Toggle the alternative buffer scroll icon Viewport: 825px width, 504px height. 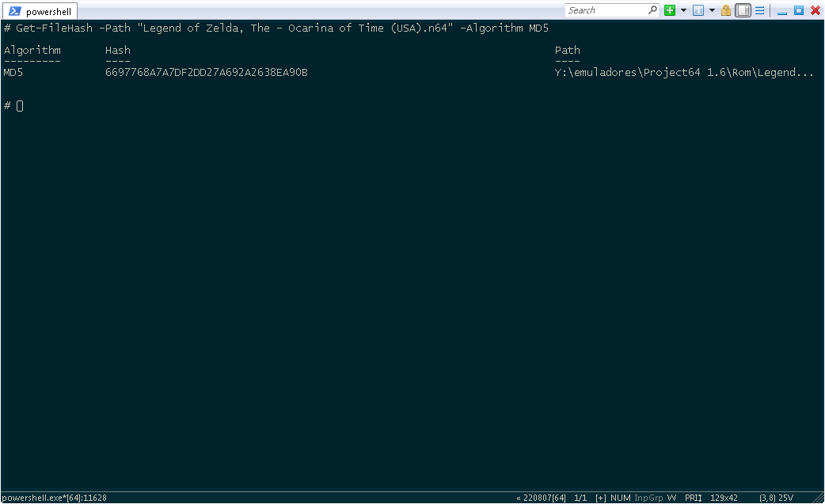coord(743,10)
